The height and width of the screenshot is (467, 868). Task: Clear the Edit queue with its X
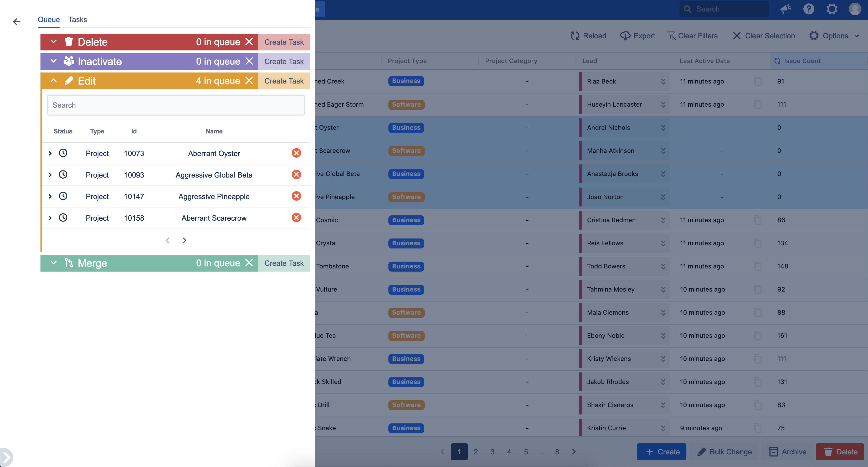click(x=249, y=81)
